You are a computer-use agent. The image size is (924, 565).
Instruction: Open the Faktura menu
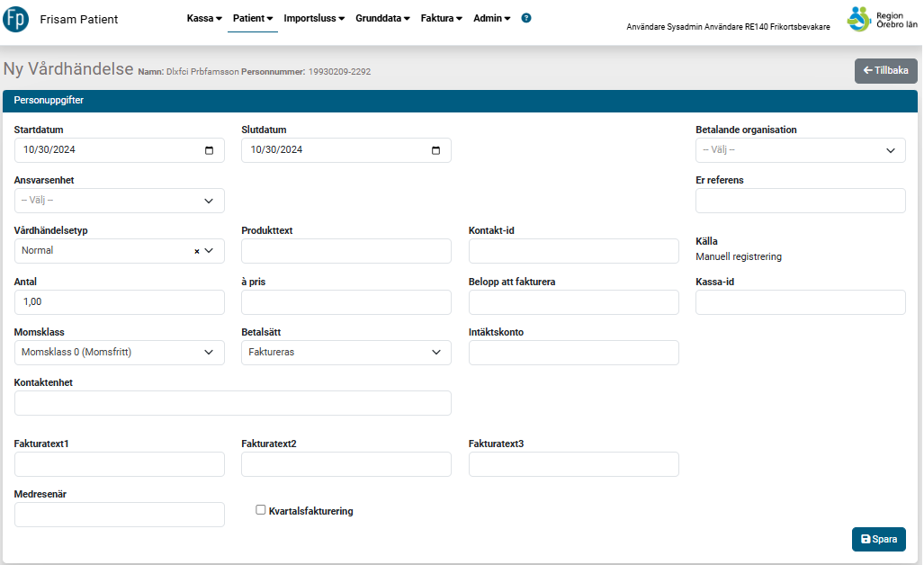click(x=442, y=18)
